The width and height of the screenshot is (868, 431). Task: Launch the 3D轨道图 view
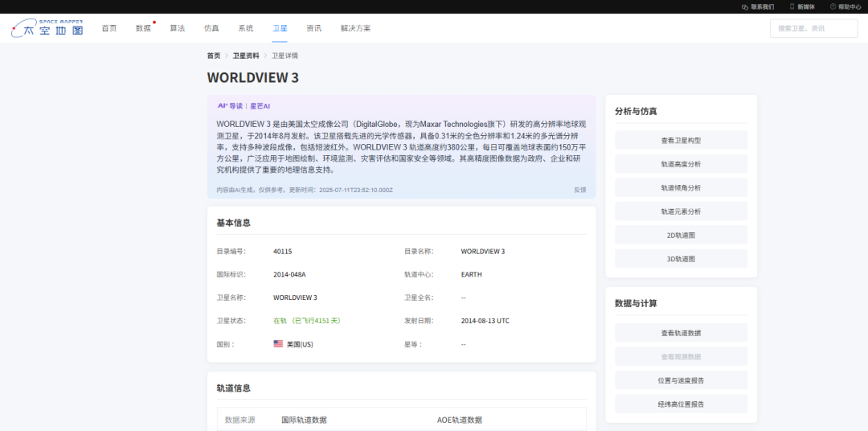(681, 259)
